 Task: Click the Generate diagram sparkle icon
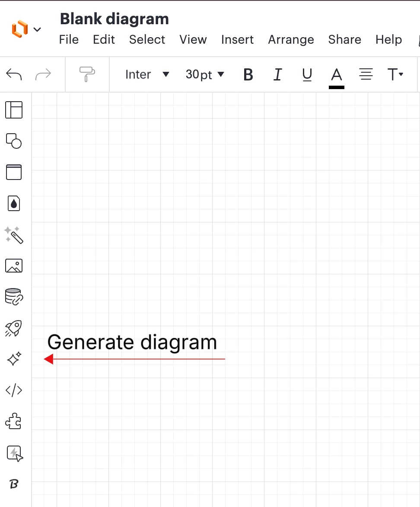coord(14,359)
